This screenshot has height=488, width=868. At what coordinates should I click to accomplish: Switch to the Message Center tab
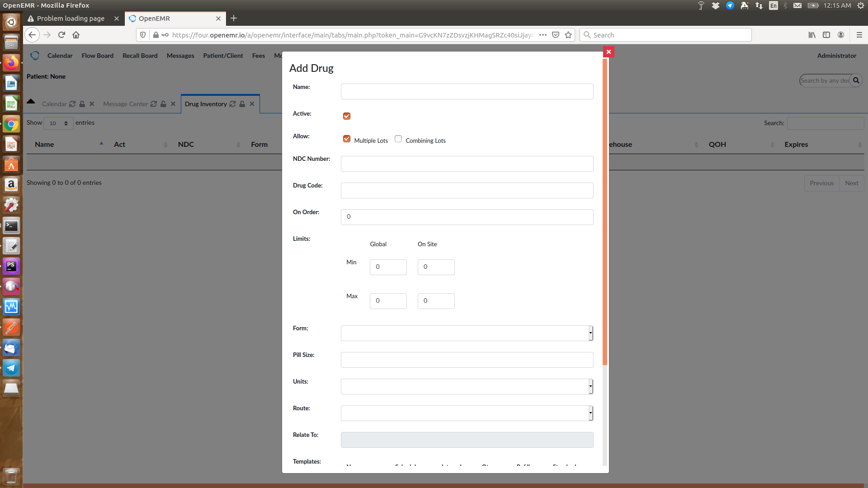(125, 104)
